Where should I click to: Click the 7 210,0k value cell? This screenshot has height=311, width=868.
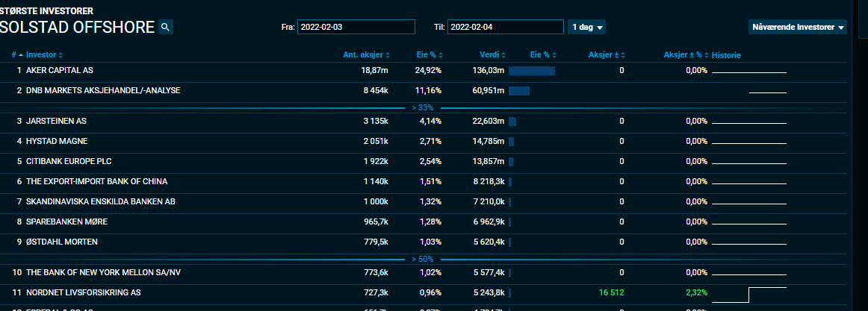(489, 201)
